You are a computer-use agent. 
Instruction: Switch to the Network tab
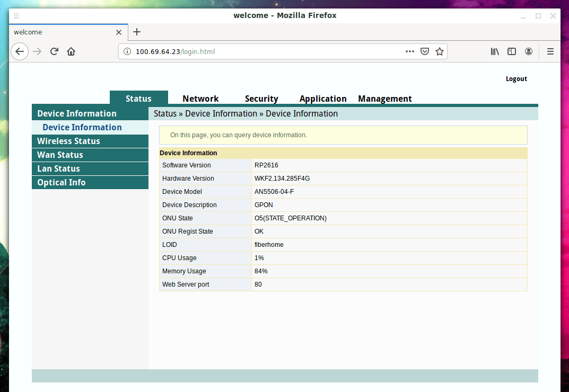pos(200,99)
